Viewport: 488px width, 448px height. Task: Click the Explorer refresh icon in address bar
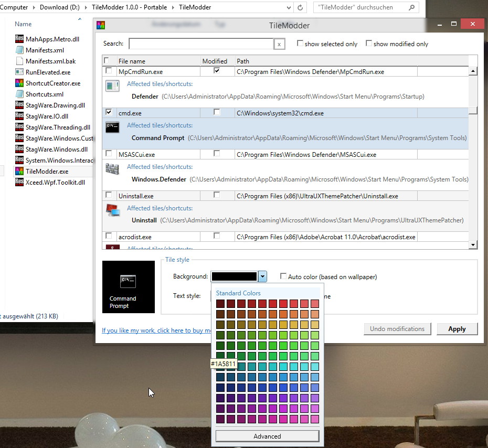(300, 7)
